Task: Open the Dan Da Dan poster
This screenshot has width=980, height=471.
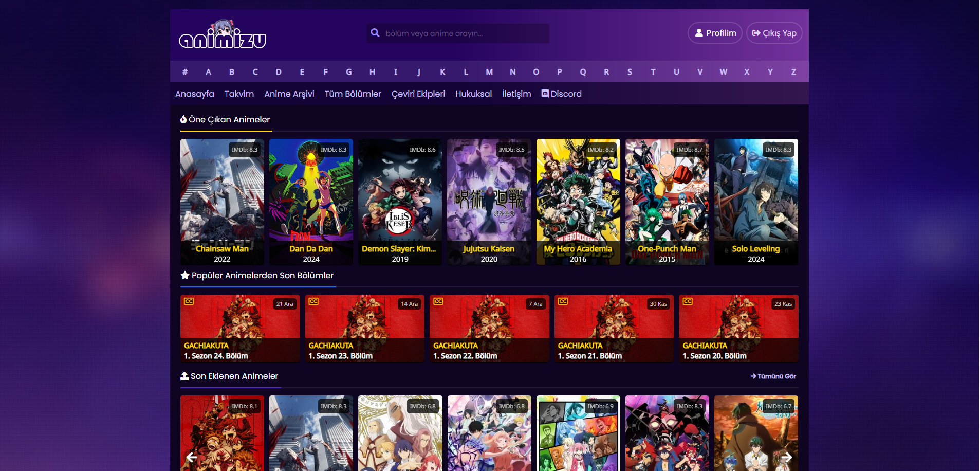Action: pos(311,201)
